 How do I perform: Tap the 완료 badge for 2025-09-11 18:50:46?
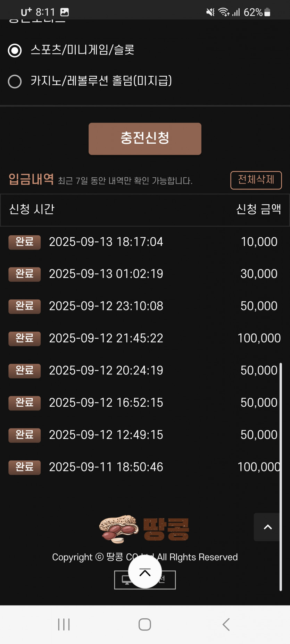pos(25,467)
